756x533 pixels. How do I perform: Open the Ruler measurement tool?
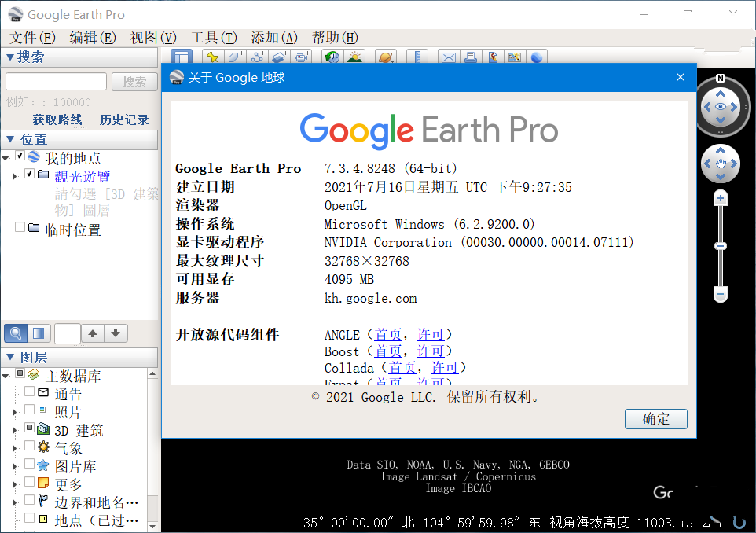[x=417, y=57]
